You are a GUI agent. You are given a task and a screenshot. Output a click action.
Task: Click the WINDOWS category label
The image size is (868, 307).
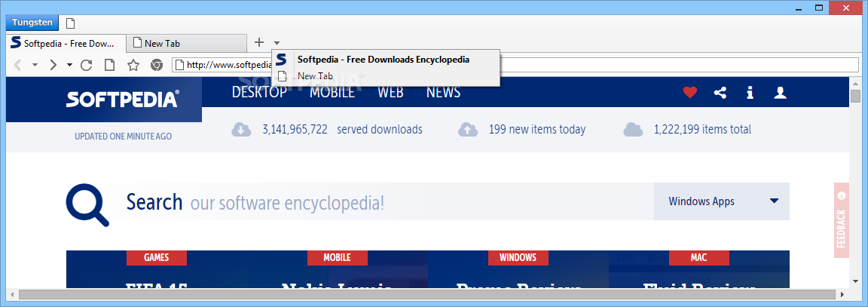tap(518, 258)
